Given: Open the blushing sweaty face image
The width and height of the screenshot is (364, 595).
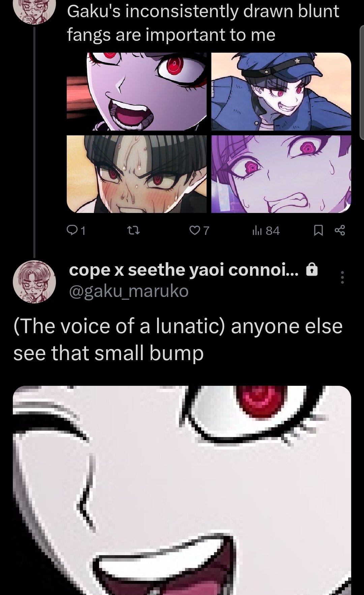Looking at the screenshot, I should pyautogui.click(x=136, y=174).
